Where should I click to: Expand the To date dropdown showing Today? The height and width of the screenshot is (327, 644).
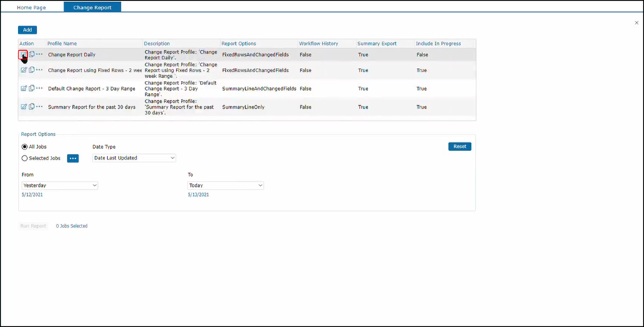pyautogui.click(x=225, y=185)
